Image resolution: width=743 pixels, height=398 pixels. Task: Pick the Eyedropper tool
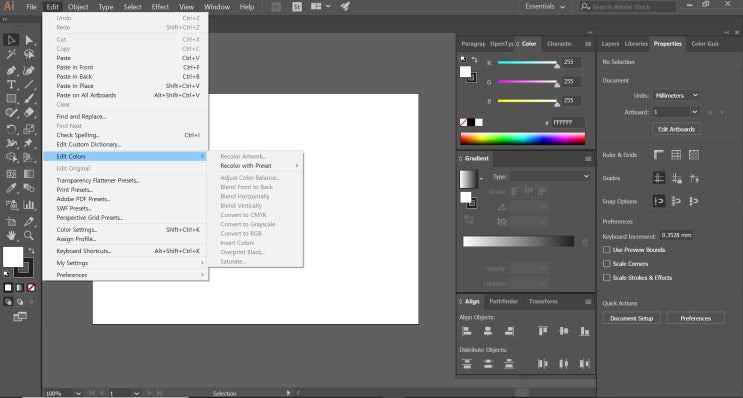pyautogui.click(x=11, y=188)
